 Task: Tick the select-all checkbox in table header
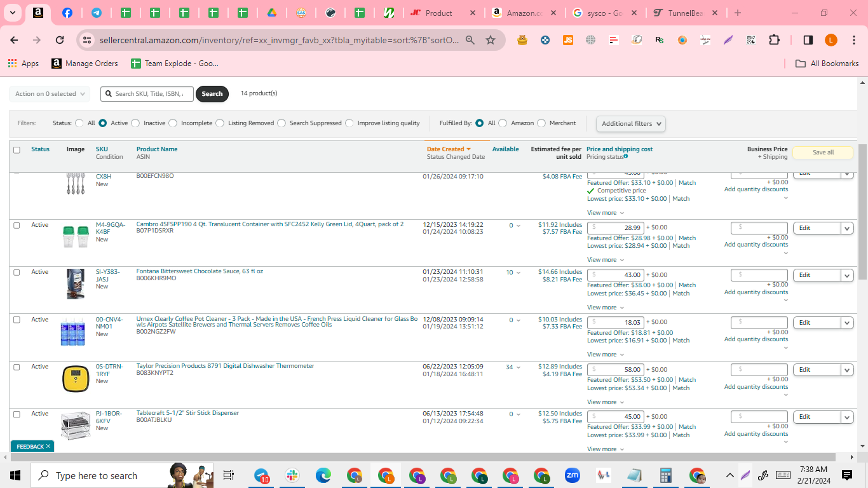[17, 150]
